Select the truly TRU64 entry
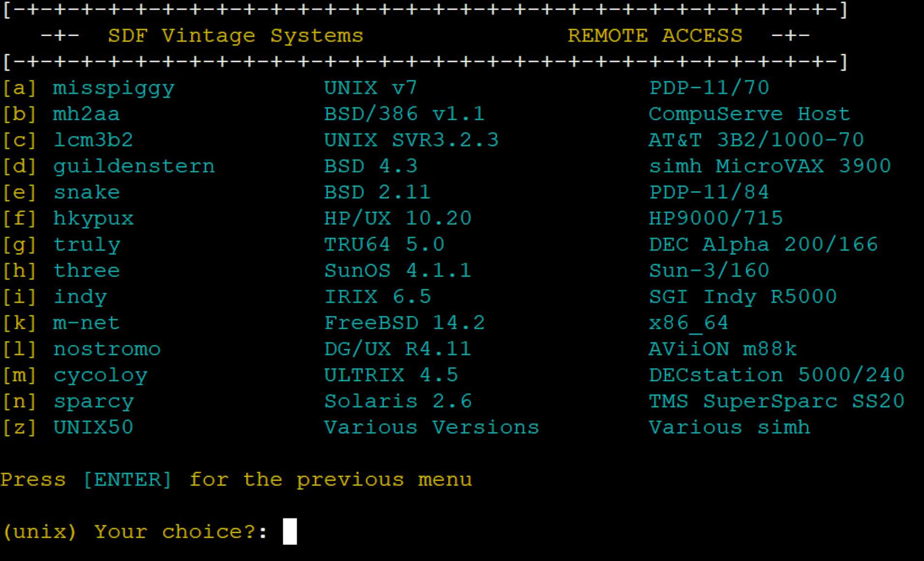Screen dimensions: 924x561 (87, 245)
